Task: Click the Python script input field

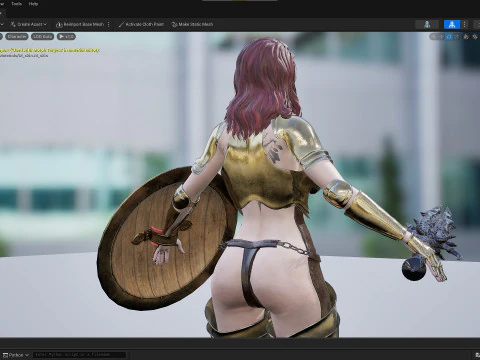Action: 79,355
